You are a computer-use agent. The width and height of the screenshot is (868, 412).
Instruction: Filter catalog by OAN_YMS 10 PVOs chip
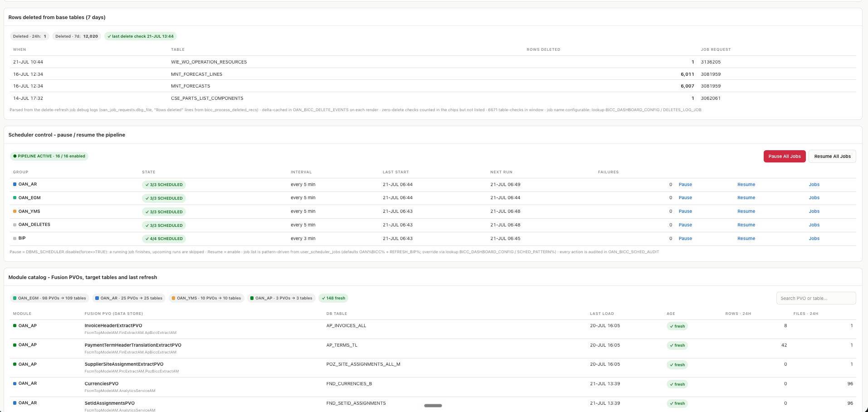click(206, 298)
